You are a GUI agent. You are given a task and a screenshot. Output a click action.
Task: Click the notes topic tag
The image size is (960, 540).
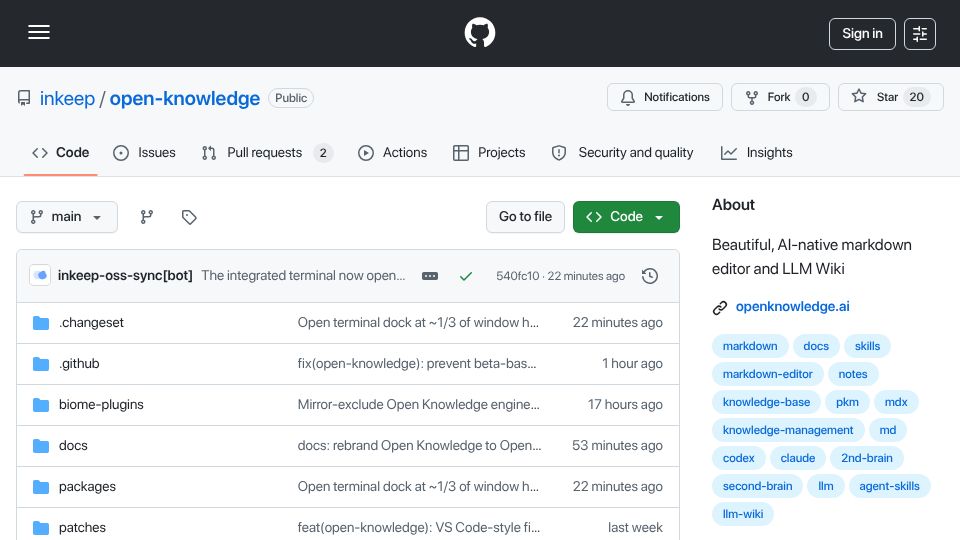point(853,374)
